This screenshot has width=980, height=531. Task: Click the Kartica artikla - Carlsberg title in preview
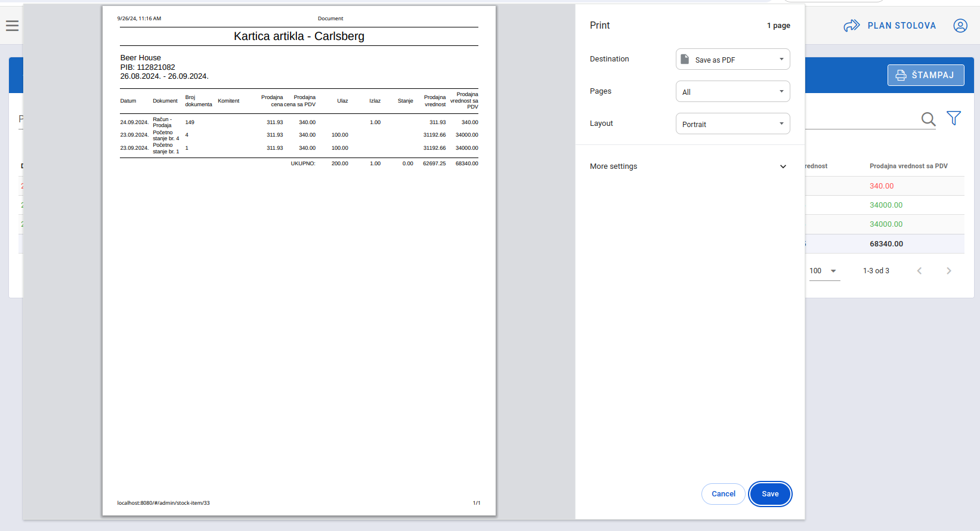tap(299, 36)
